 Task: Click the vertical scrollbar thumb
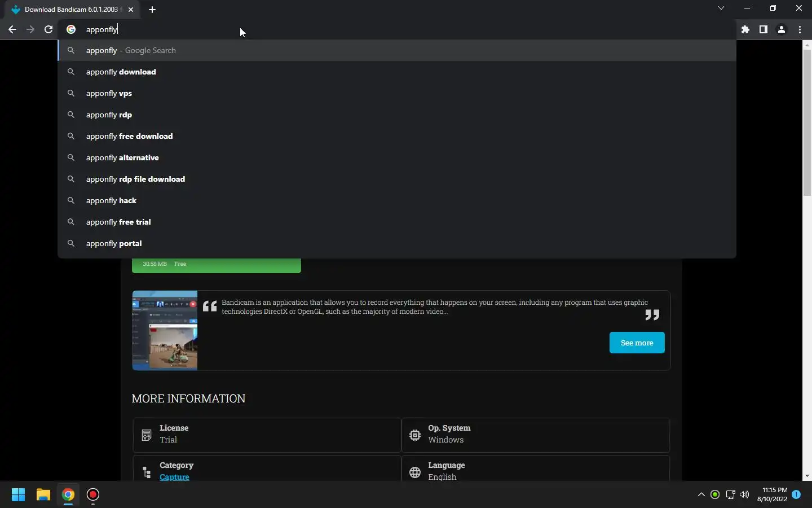pos(807,122)
